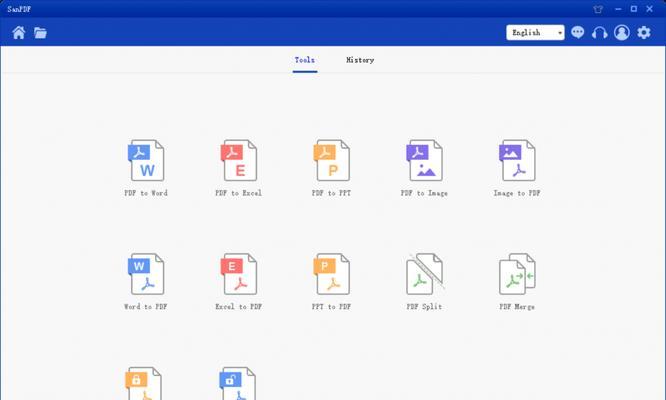Open the blue unlock PDF decrypt tool
Viewport: 666px width, 400px height.
[x=238, y=383]
